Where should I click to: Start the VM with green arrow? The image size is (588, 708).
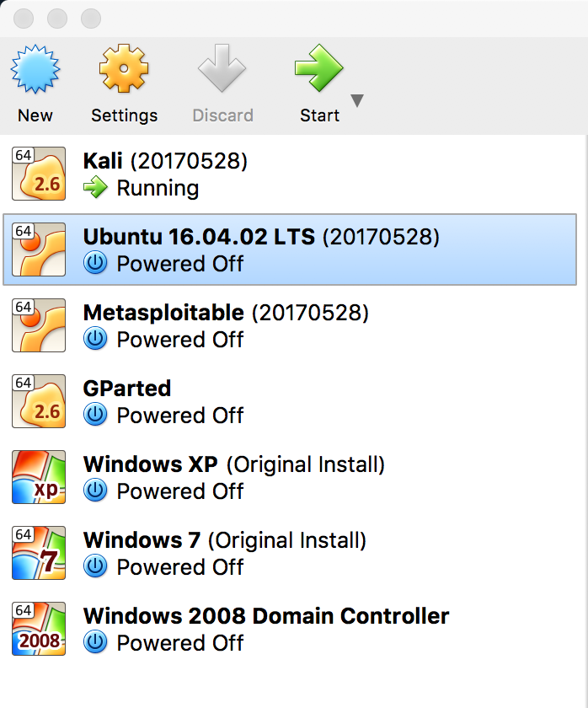(319, 68)
